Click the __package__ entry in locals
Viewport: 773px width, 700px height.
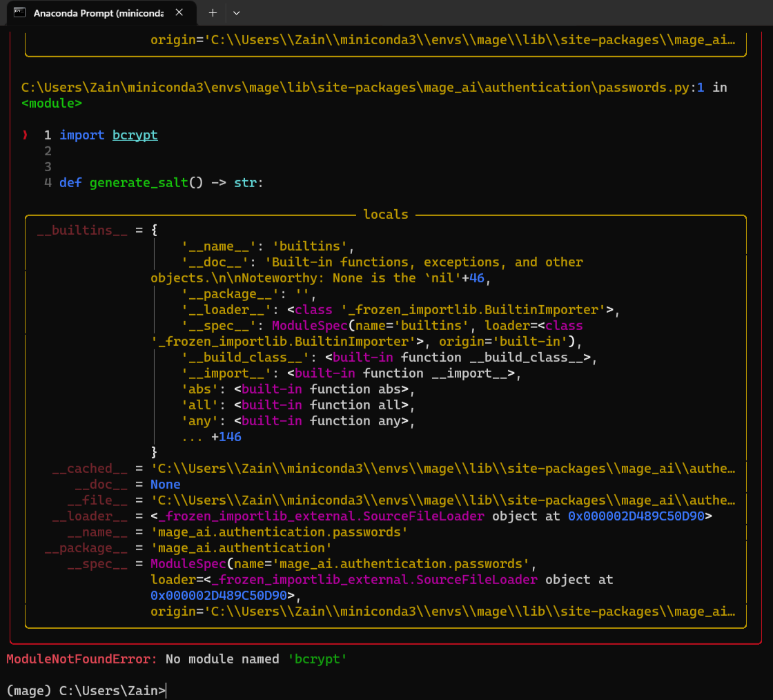tap(86, 547)
